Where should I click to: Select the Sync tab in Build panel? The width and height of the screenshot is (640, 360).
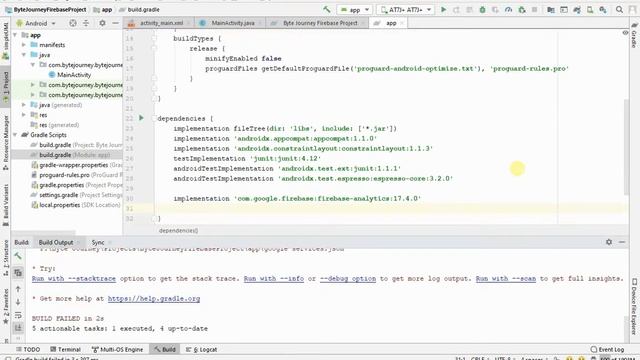click(x=98, y=242)
